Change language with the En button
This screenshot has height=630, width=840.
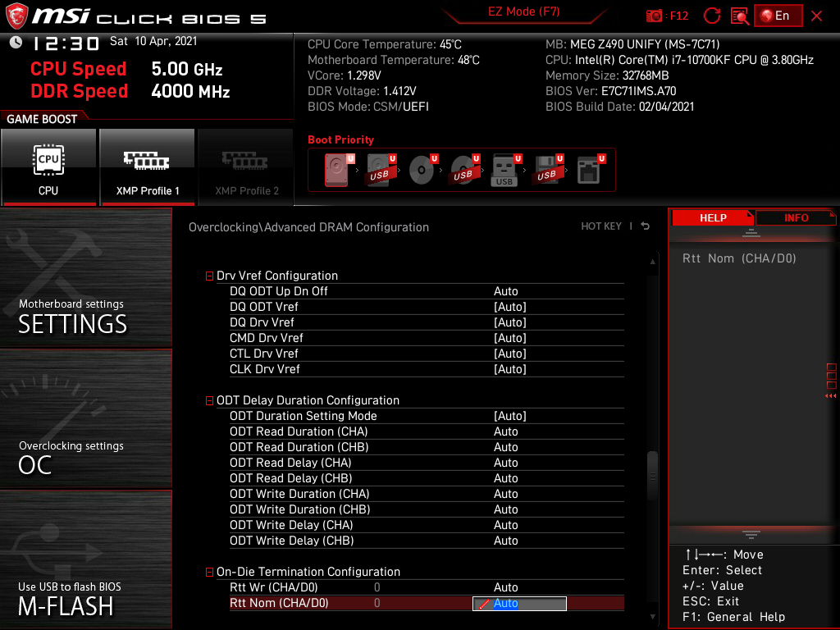coord(778,16)
